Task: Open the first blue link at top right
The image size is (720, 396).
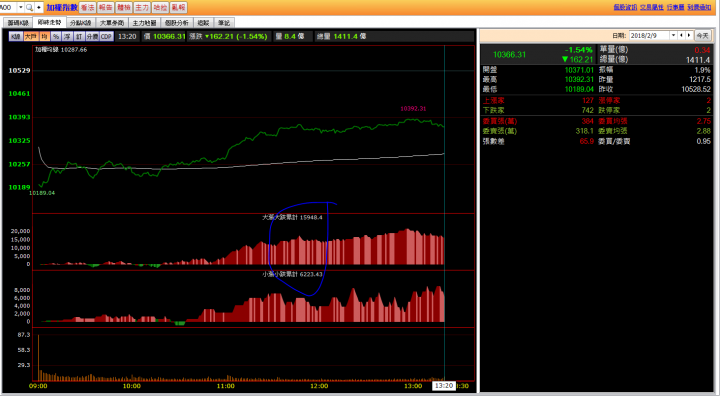Action: point(625,7)
